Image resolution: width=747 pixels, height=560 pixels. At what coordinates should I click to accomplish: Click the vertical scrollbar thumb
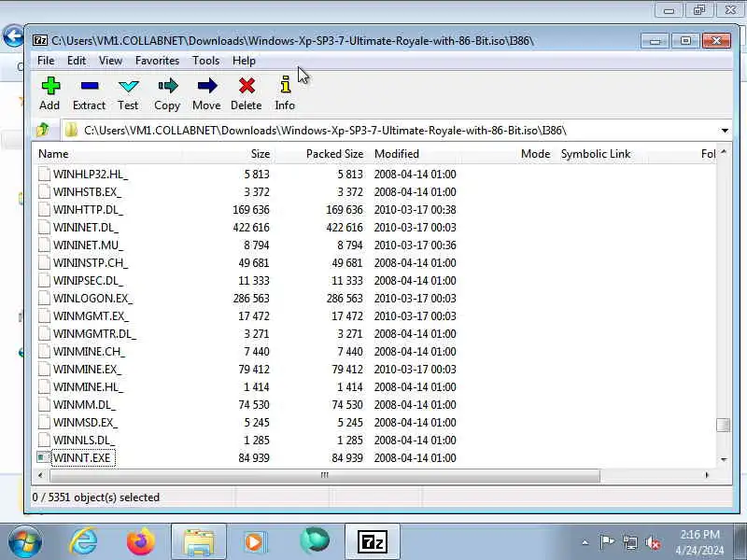coord(723,425)
